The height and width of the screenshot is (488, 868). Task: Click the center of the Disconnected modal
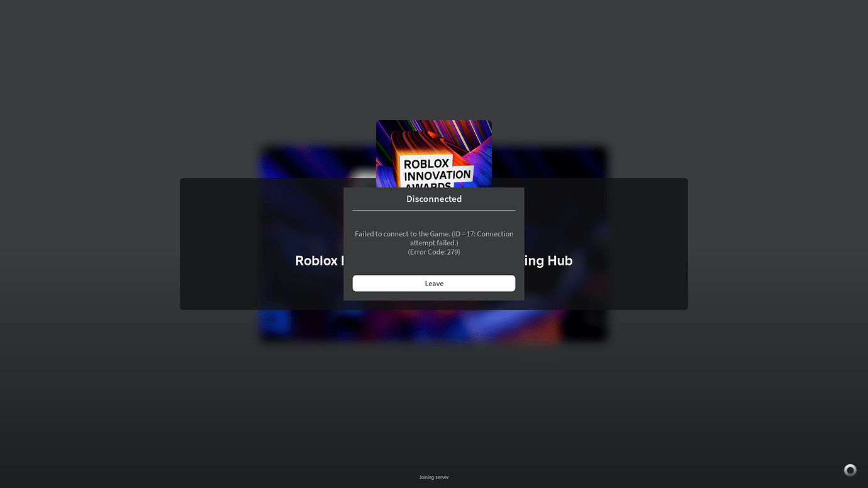pyautogui.click(x=433, y=244)
